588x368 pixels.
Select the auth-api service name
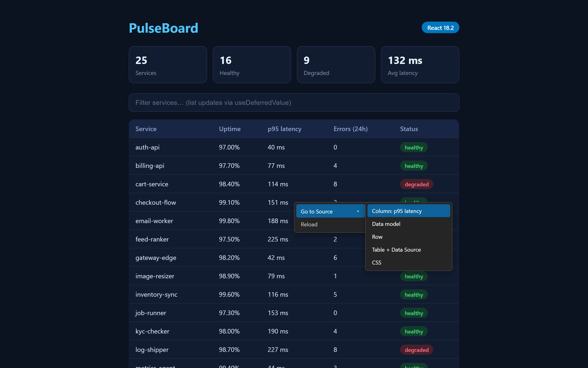[x=147, y=147]
